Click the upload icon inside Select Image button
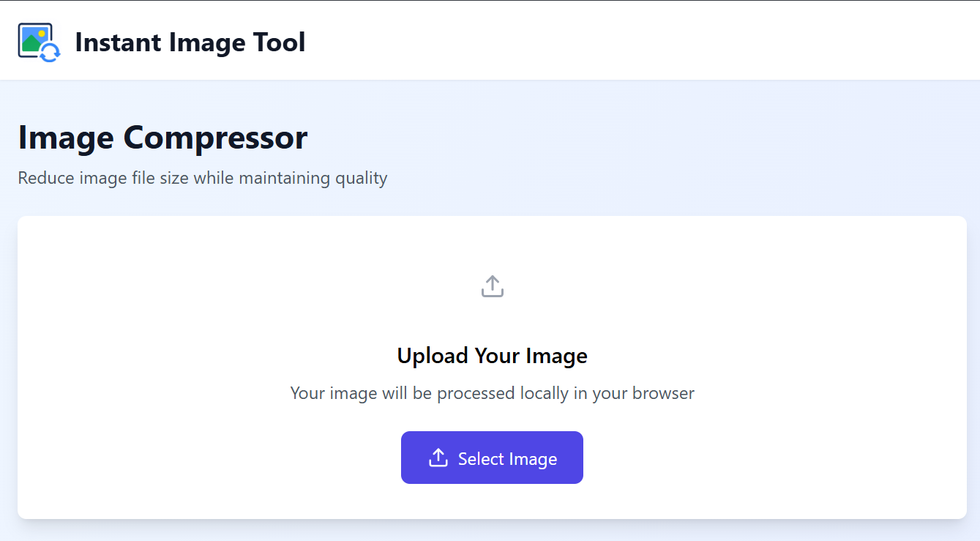980x541 pixels. tap(439, 457)
